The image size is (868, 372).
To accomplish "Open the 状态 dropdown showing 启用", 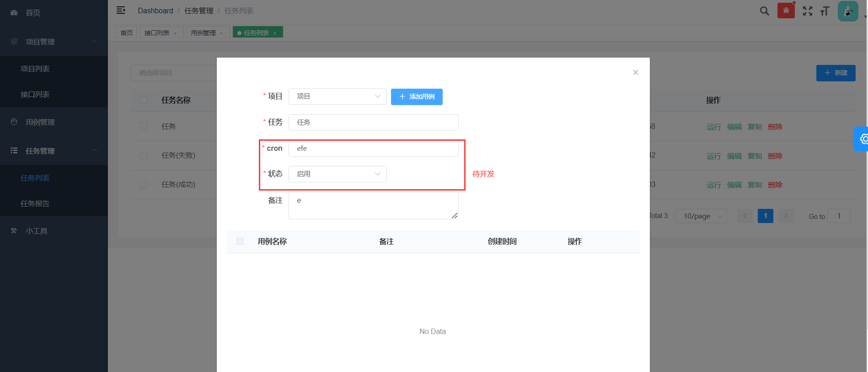I will coord(338,174).
